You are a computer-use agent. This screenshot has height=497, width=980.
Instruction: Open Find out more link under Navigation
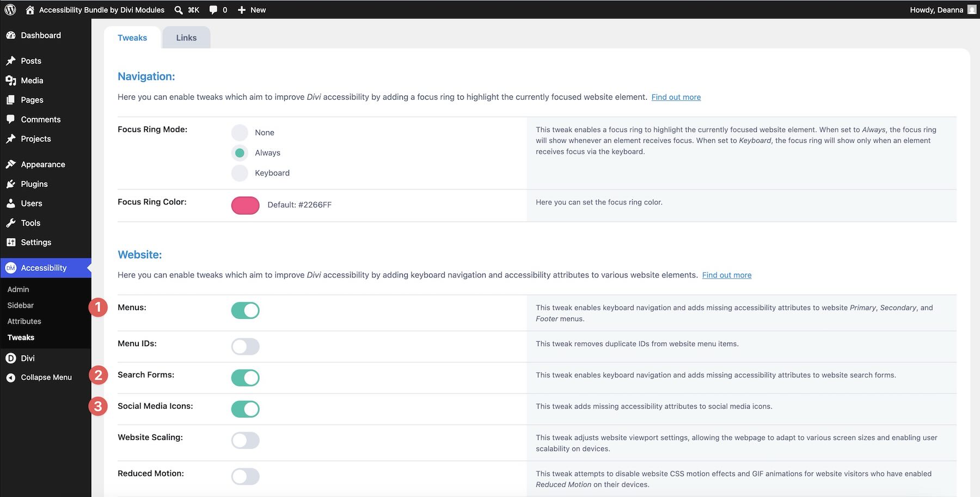(x=676, y=97)
